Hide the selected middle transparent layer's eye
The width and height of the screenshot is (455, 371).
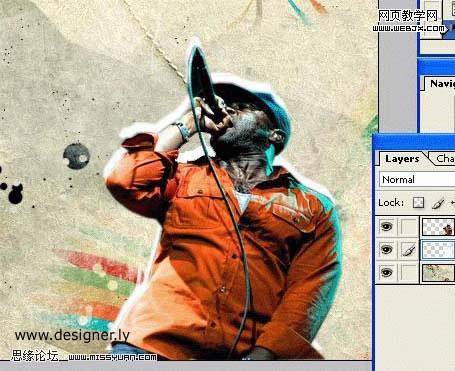click(386, 249)
